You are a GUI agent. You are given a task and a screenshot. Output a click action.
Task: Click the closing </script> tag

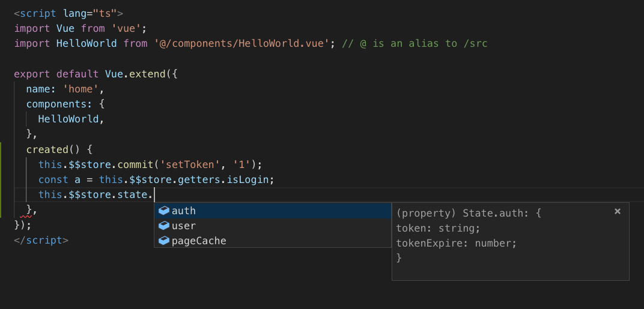click(41, 240)
